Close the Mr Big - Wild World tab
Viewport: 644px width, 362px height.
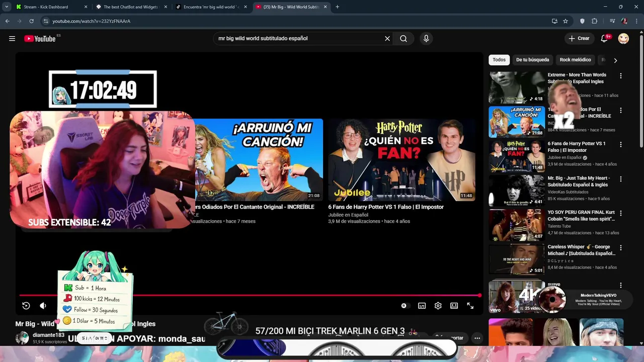326,7
